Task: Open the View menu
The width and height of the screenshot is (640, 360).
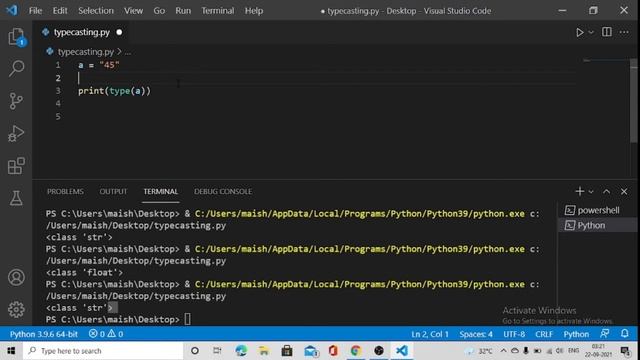Action: click(133, 11)
